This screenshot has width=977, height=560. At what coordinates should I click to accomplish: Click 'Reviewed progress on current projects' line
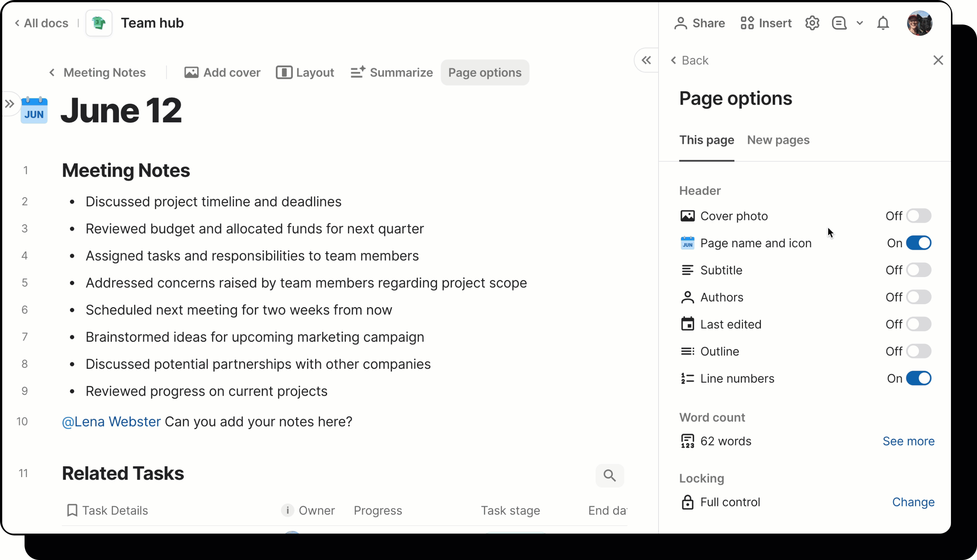206,391
